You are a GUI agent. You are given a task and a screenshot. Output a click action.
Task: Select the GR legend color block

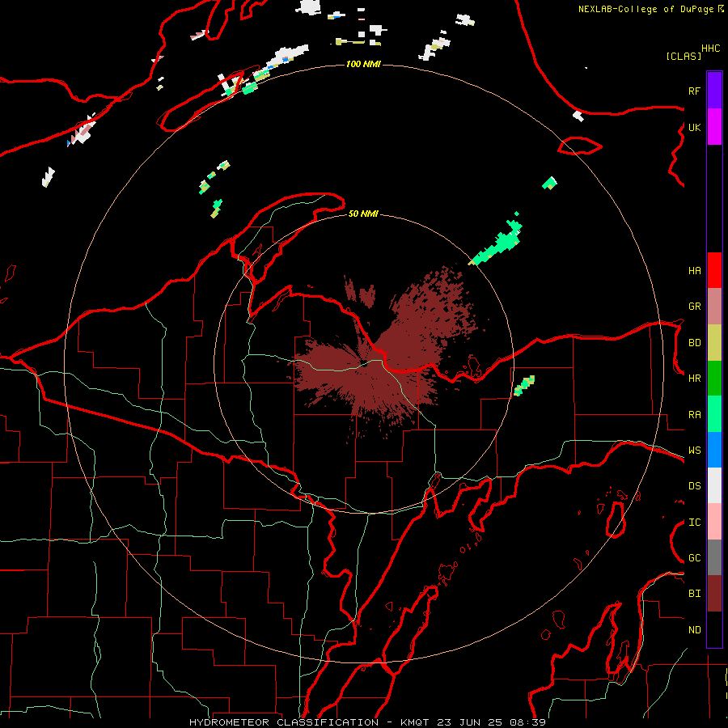coord(714,307)
